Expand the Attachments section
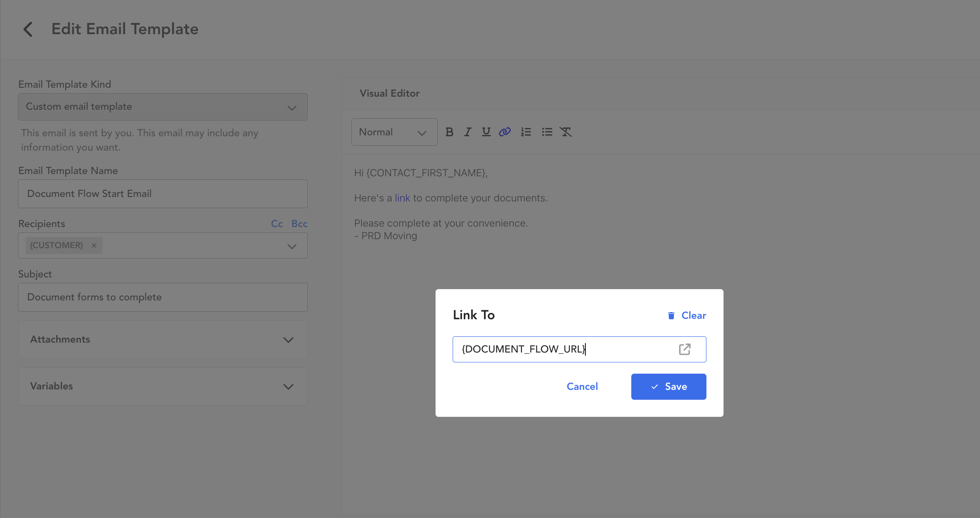The image size is (980, 518). click(163, 339)
